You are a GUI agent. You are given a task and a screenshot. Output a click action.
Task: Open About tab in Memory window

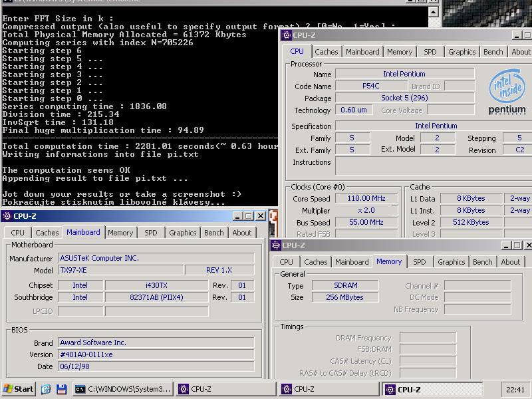[511, 262]
